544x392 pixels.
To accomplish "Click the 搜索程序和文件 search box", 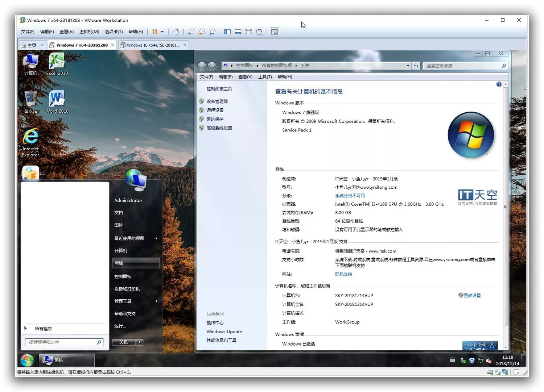I will [64, 342].
